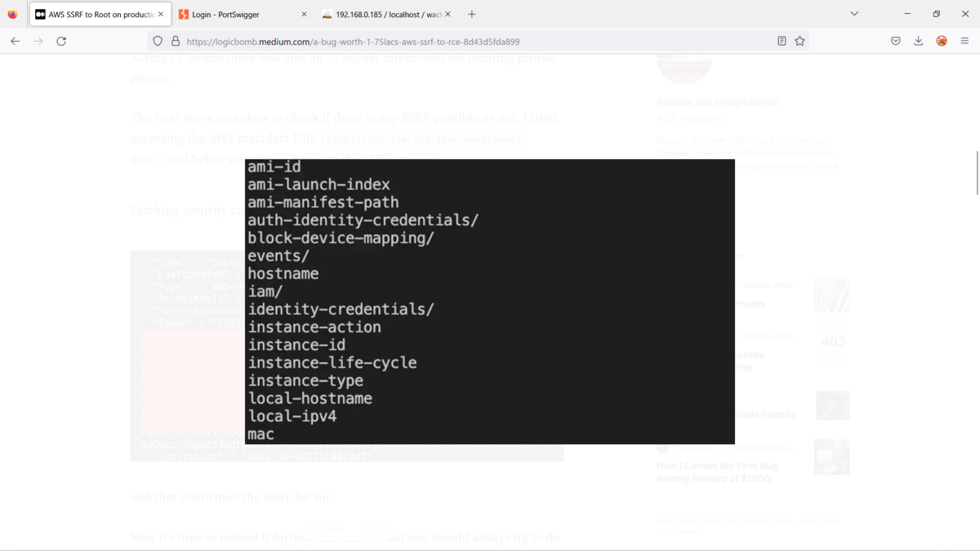Reload the current page
Image resolution: width=980 pixels, height=551 pixels.
pos(61,41)
